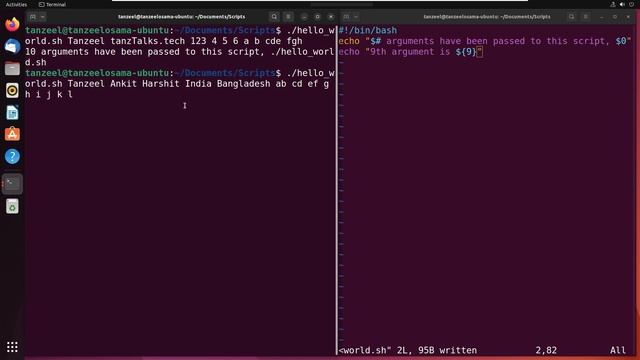
Task: Click '${9}' in the vim editor
Action: point(466,52)
